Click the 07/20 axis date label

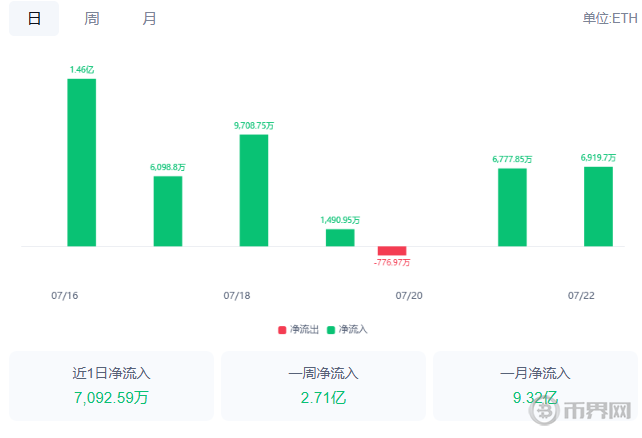tap(409, 296)
